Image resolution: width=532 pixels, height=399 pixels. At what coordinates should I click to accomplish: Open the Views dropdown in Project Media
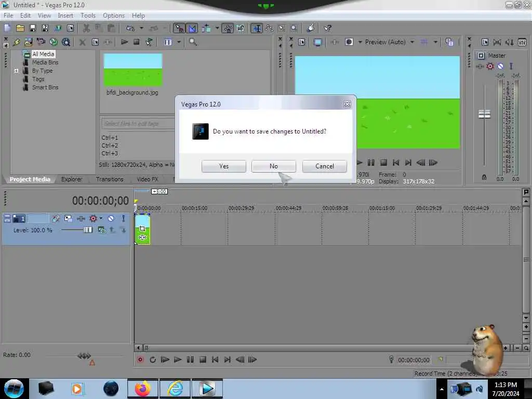[x=179, y=42]
